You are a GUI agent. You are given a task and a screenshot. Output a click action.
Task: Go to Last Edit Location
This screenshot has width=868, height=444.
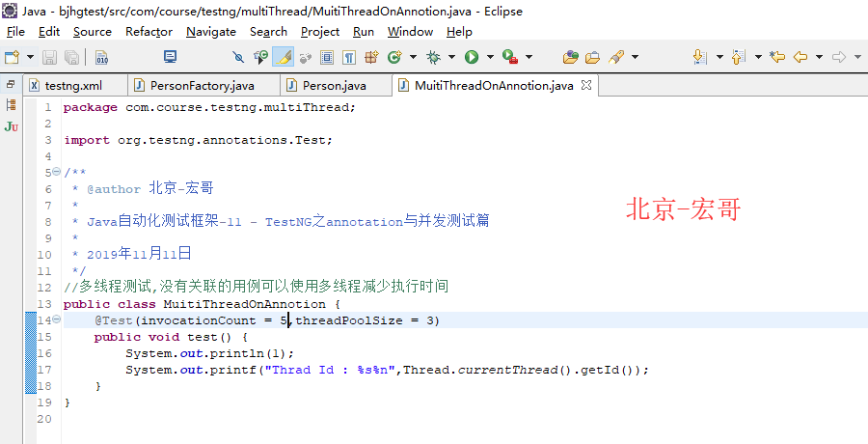(x=777, y=57)
